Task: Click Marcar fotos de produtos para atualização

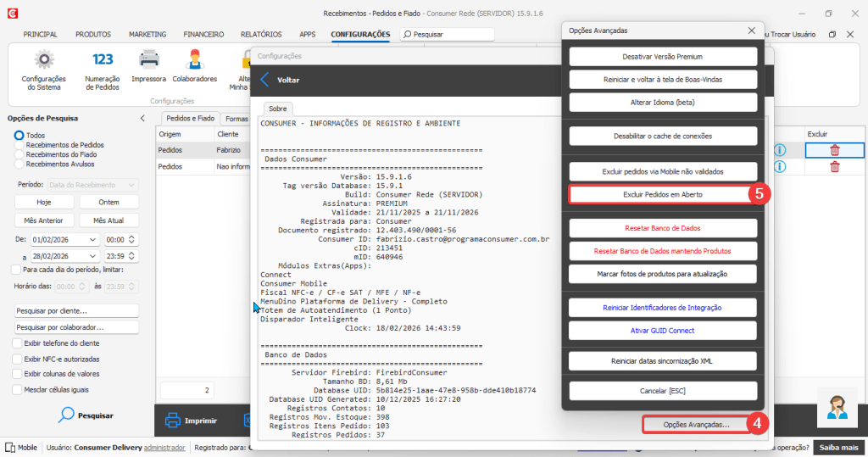Action: point(663,274)
